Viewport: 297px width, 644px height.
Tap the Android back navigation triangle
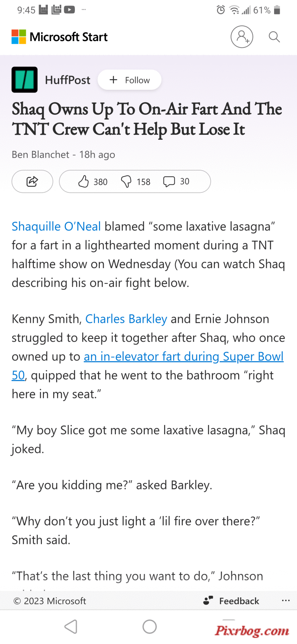point(71,627)
